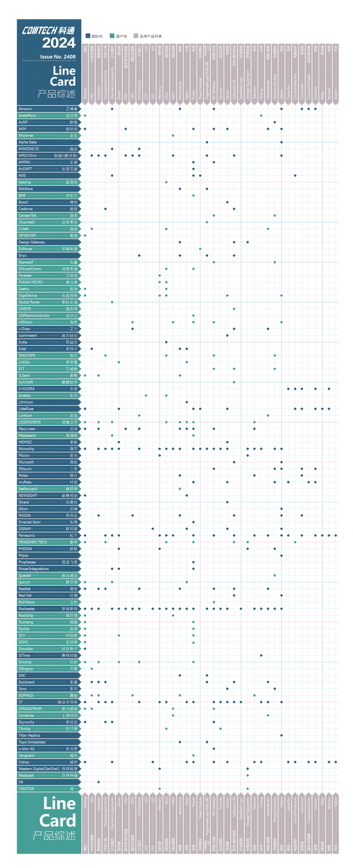The height and width of the screenshot is (868, 353).
Task: Select the YEESTOR 得一 row label
Action: (49, 789)
